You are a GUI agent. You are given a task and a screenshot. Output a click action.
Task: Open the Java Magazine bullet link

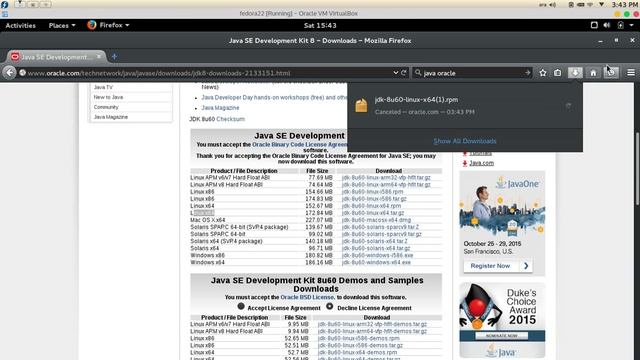click(220, 108)
